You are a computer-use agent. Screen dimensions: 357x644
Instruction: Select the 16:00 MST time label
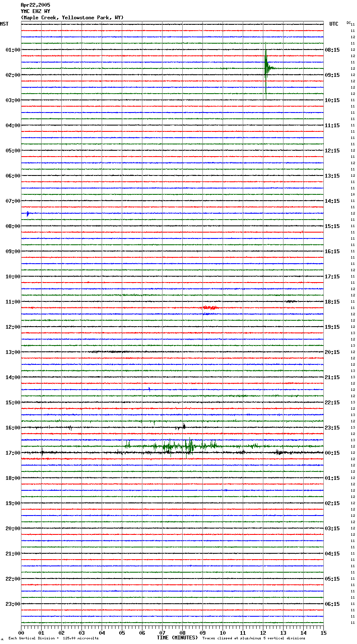coord(13,428)
